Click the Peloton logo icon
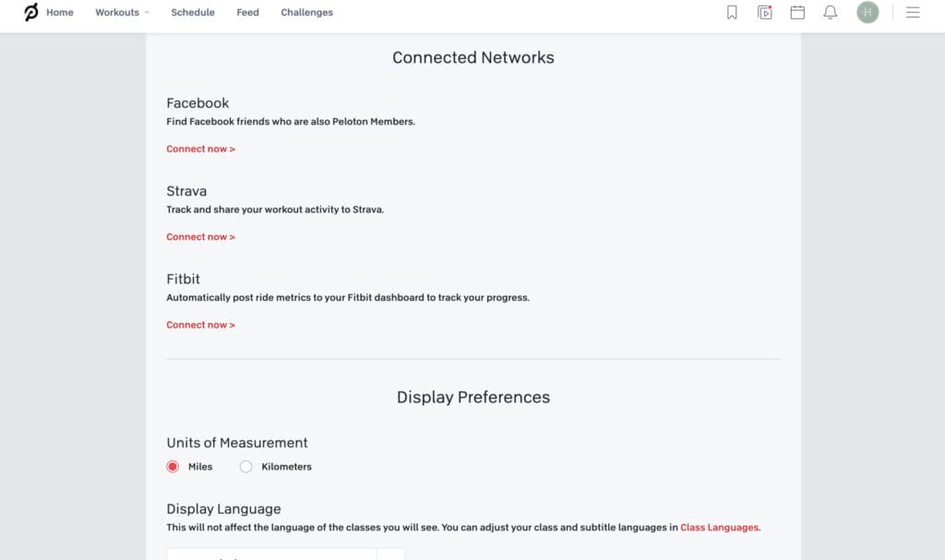 (30, 12)
